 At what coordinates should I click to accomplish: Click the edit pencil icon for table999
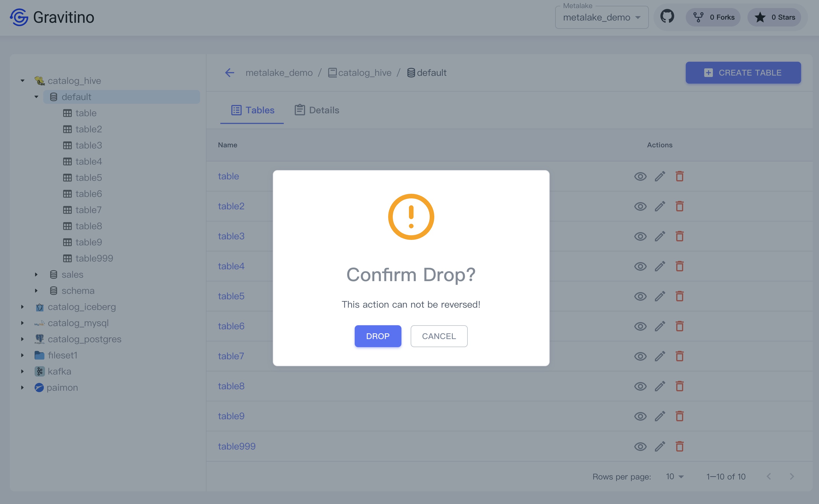pyautogui.click(x=660, y=446)
